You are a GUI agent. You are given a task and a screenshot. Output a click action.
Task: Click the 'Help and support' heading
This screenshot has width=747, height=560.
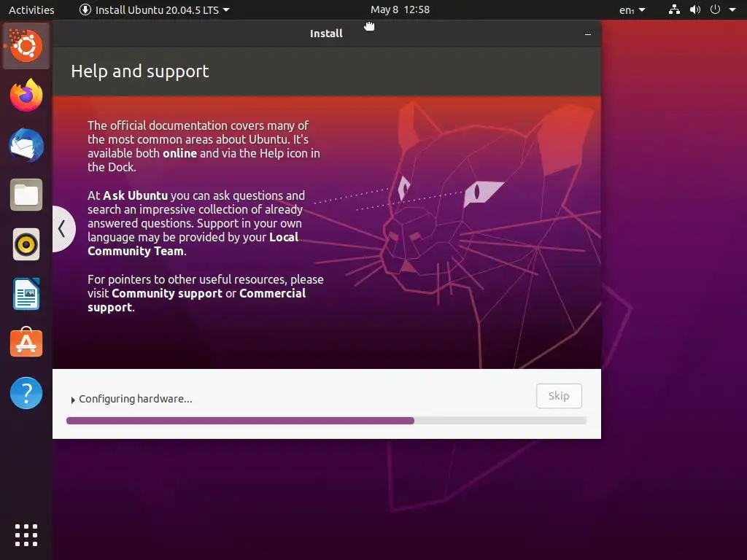tap(139, 71)
